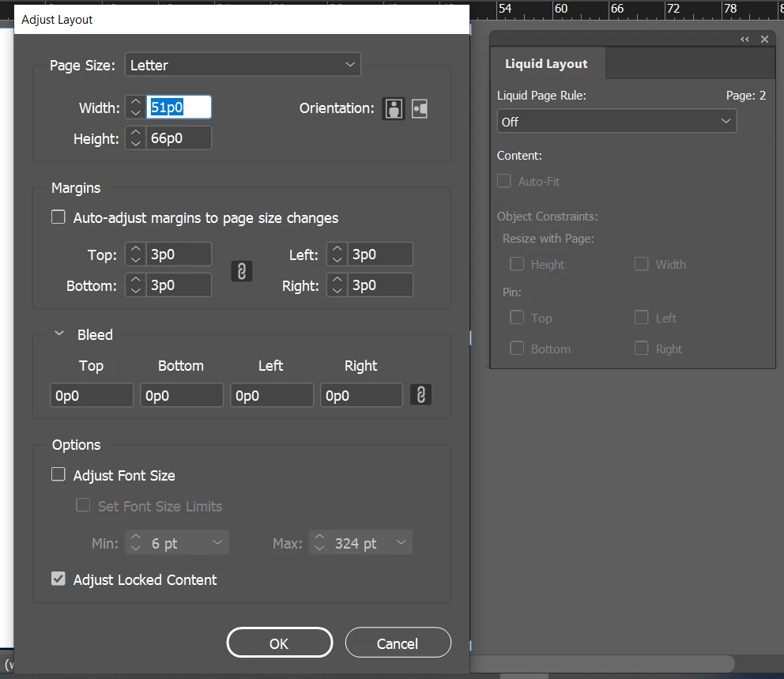784x679 pixels.
Task: Select portrait orientation icon
Action: tap(394, 108)
